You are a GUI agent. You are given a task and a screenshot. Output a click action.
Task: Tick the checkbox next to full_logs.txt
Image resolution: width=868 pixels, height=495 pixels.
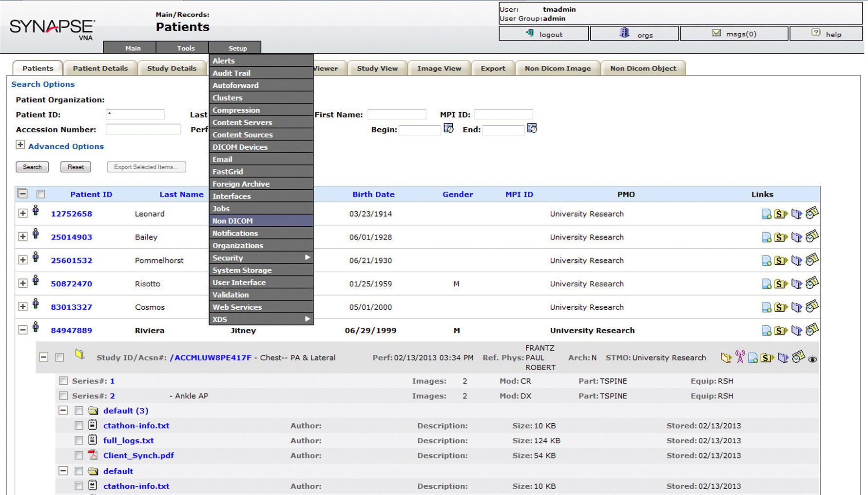click(x=79, y=440)
